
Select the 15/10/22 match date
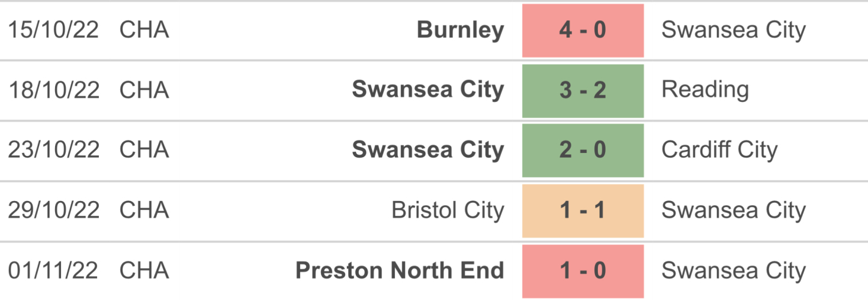pos(53,30)
